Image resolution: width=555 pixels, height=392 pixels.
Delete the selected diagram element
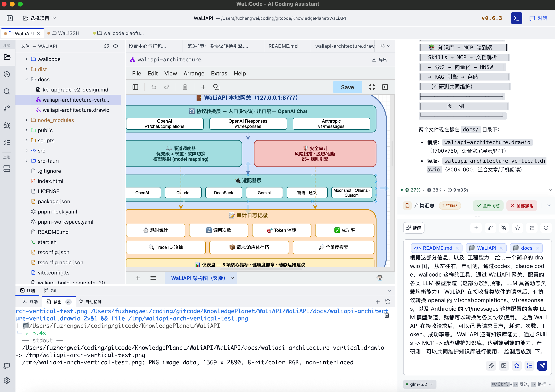[185, 87]
